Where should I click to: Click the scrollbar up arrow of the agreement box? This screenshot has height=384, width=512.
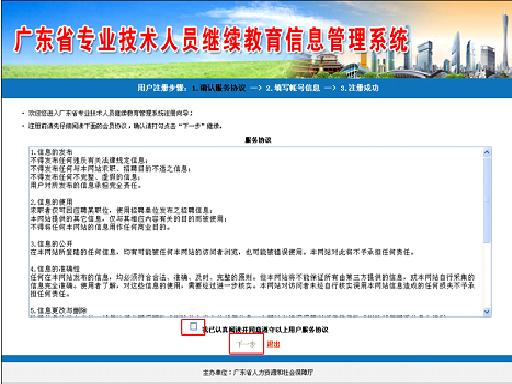click(x=487, y=152)
